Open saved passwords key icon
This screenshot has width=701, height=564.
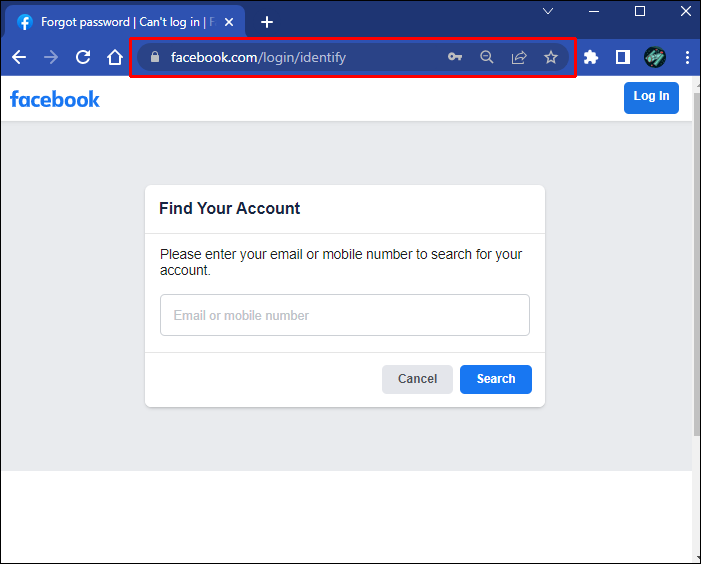(x=455, y=57)
